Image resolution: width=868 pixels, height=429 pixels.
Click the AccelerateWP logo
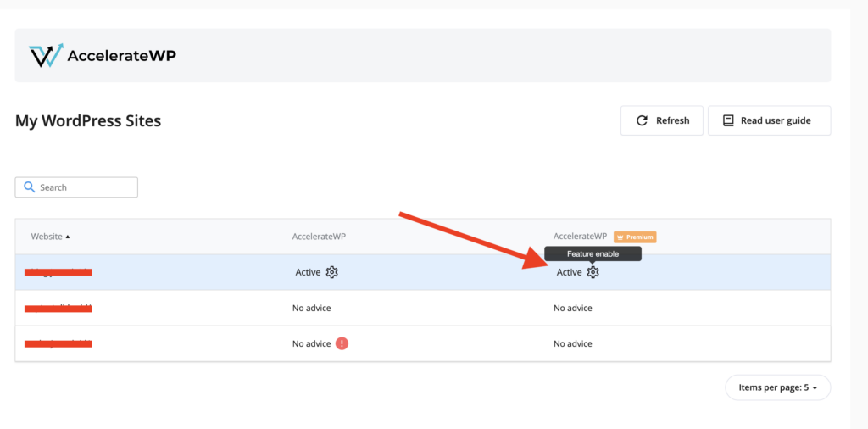pos(103,55)
